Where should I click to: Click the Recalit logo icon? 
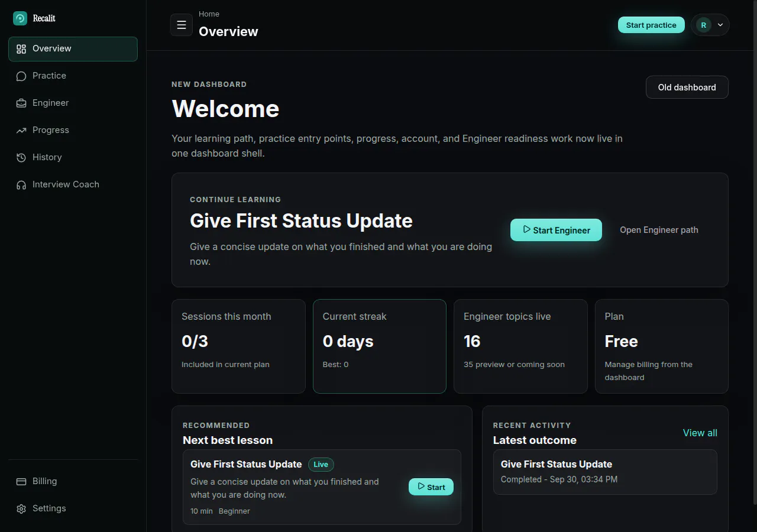(20, 18)
